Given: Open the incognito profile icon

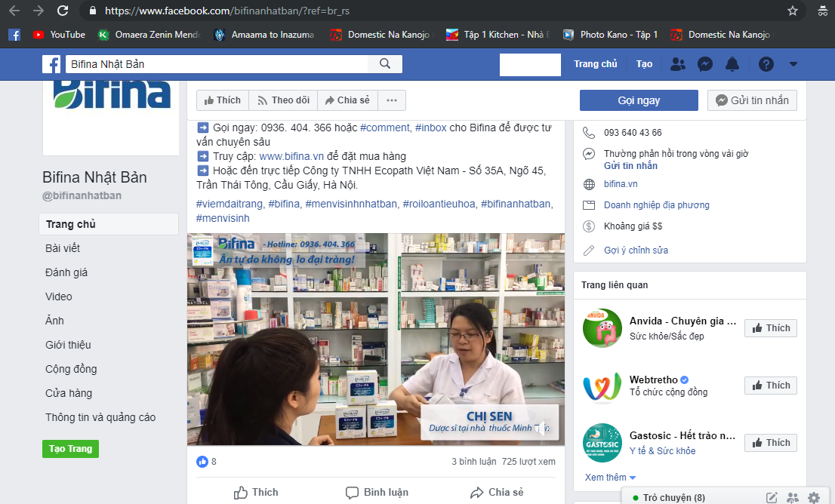Looking at the screenshot, I should coord(822,11).
